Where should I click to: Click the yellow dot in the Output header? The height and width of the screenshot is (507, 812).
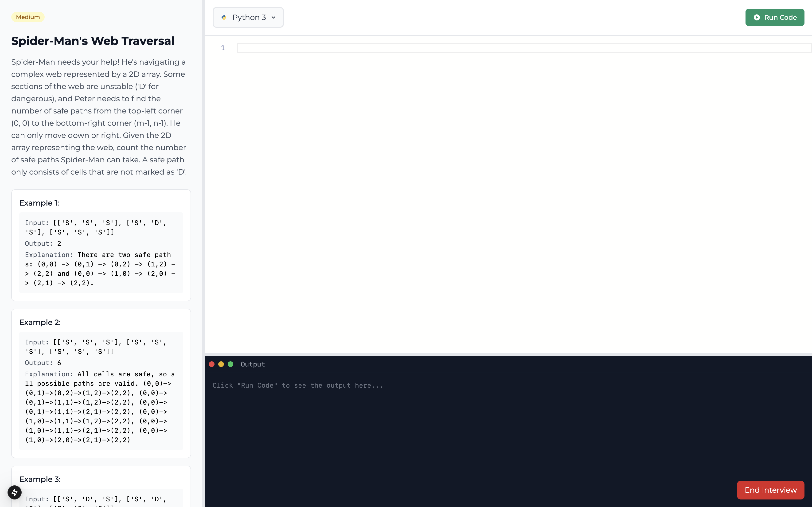(x=221, y=364)
